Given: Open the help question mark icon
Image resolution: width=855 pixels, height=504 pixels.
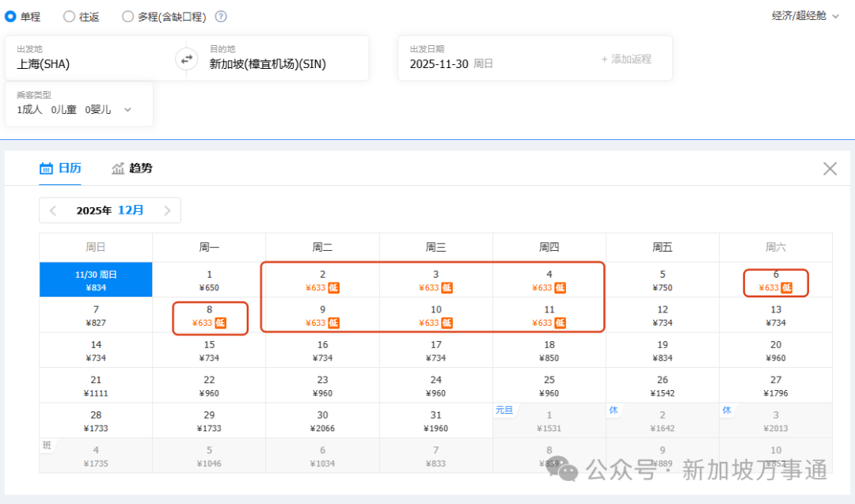Looking at the screenshot, I should 219,16.
